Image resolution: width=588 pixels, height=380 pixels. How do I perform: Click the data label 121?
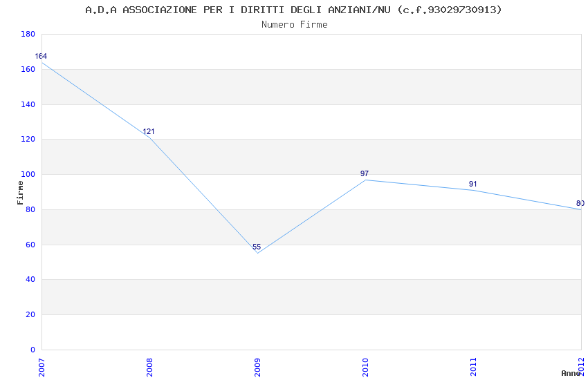[149, 131]
